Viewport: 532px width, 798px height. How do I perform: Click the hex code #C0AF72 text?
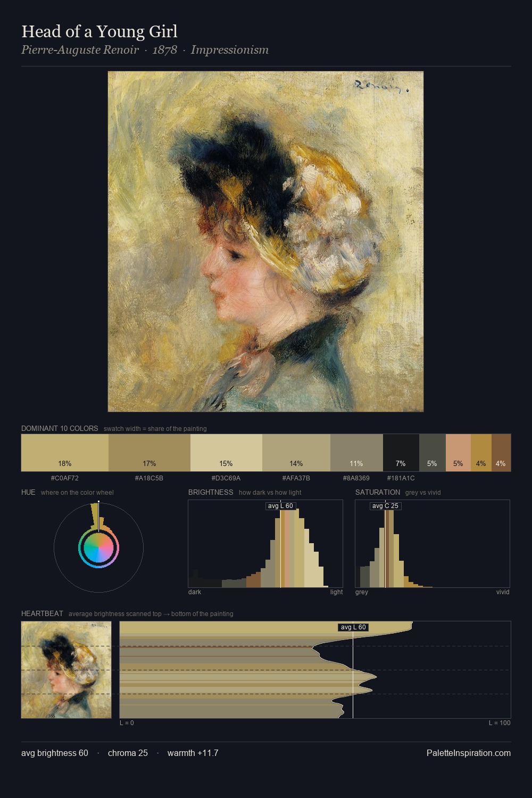65,478
